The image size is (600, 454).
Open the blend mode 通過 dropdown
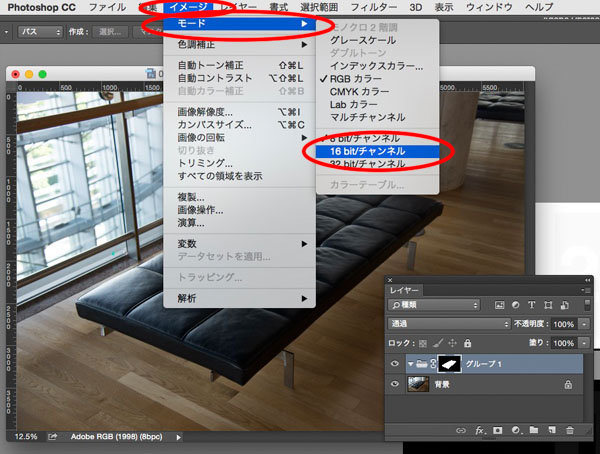point(449,324)
